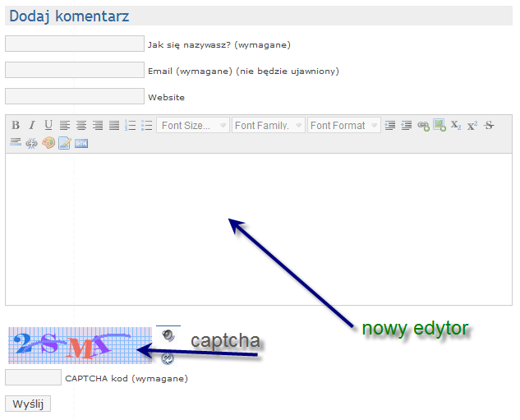Expand the Font Format dropdown
The width and height of the screenshot is (520, 420).
pos(344,126)
